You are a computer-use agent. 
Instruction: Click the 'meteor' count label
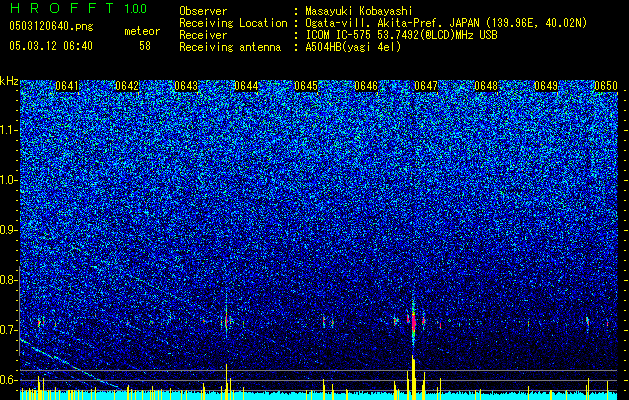click(142, 31)
